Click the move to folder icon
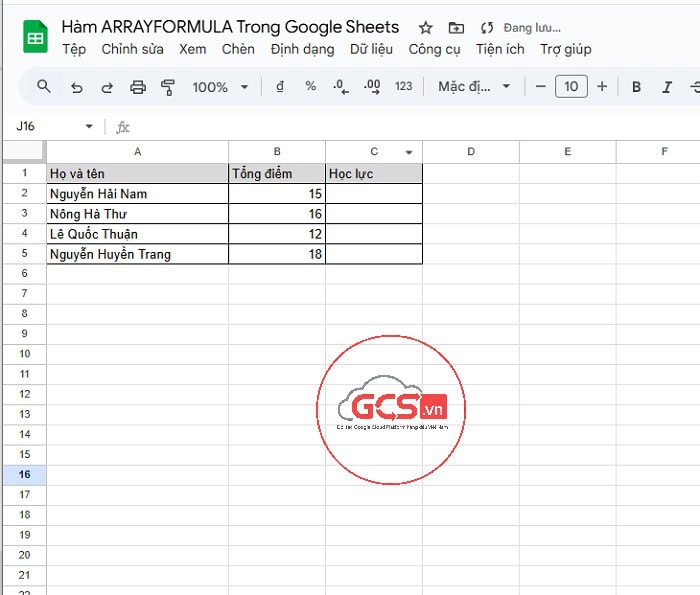This screenshot has width=700, height=595. (456, 28)
